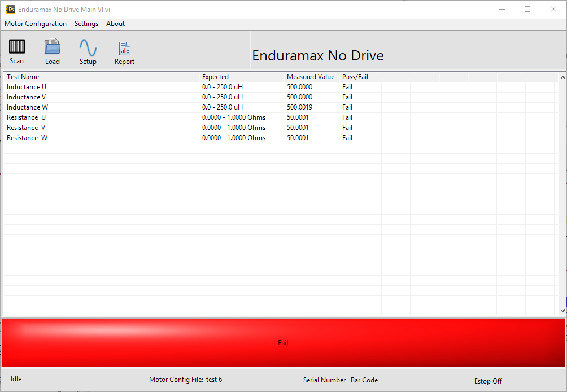
Task: Close the Enduramax No Drive window
Action: point(553,10)
